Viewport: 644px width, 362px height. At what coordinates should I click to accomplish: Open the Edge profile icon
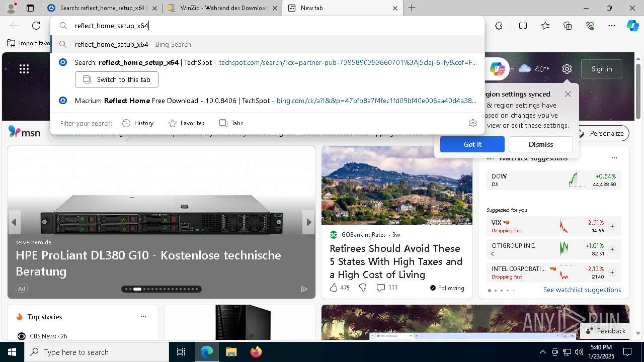tap(11, 8)
